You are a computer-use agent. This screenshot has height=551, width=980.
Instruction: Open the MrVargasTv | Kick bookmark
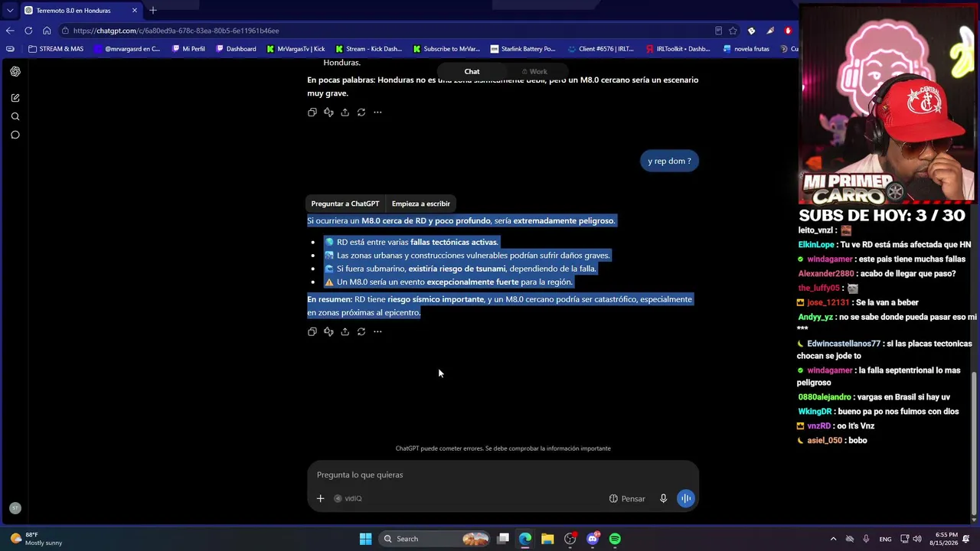[x=296, y=49]
